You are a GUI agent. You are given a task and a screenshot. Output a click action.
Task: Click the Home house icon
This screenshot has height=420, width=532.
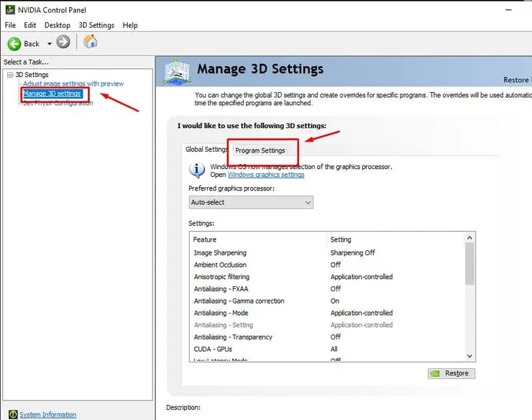tap(91, 42)
